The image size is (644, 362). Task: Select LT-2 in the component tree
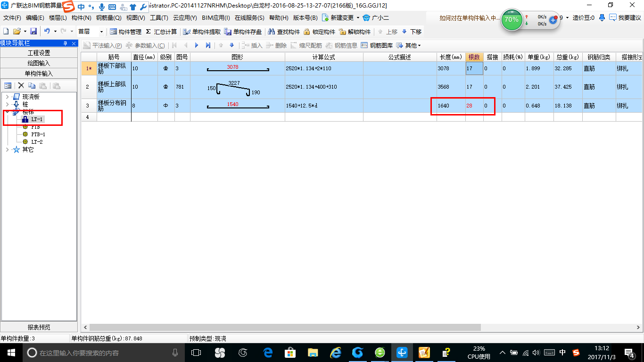(37, 142)
